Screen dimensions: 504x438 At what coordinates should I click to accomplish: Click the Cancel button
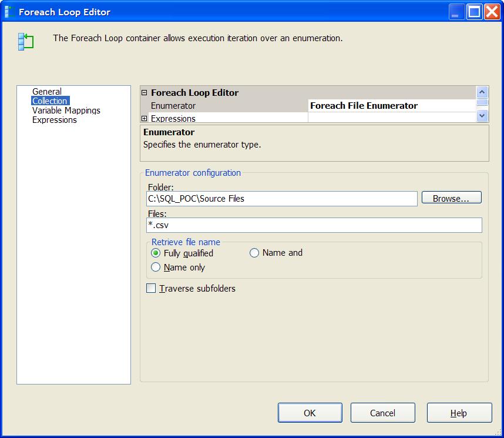[x=382, y=413]
